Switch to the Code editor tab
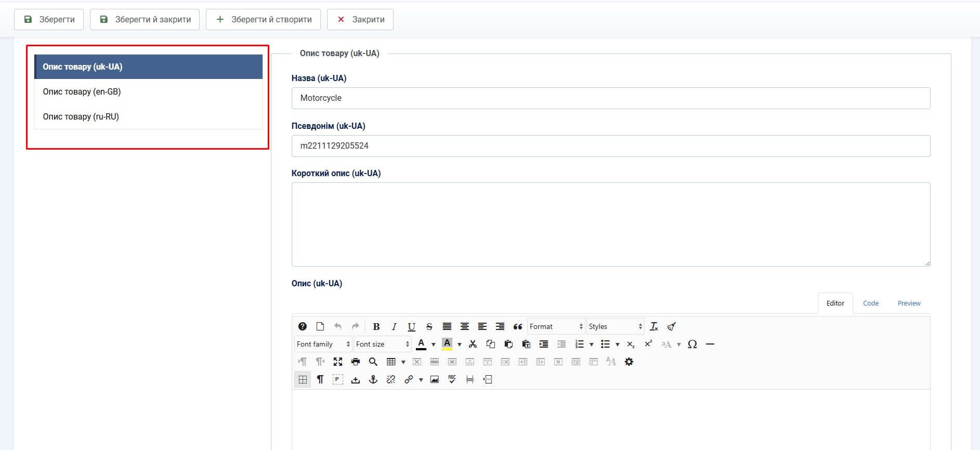980x450 pixels. (x=870, y=303)
